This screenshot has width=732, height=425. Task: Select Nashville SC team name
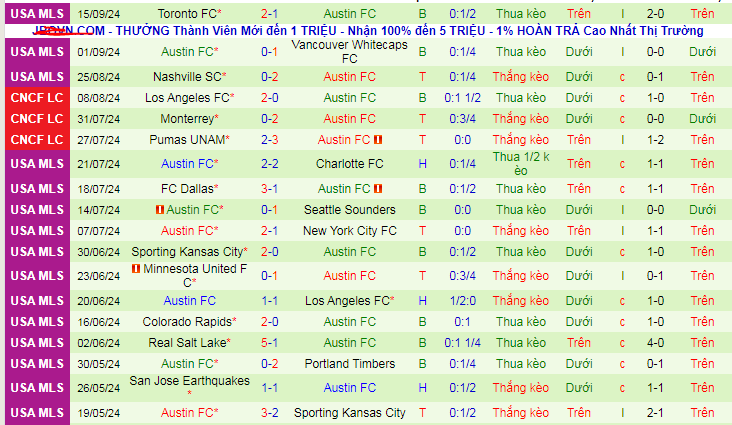189,76
